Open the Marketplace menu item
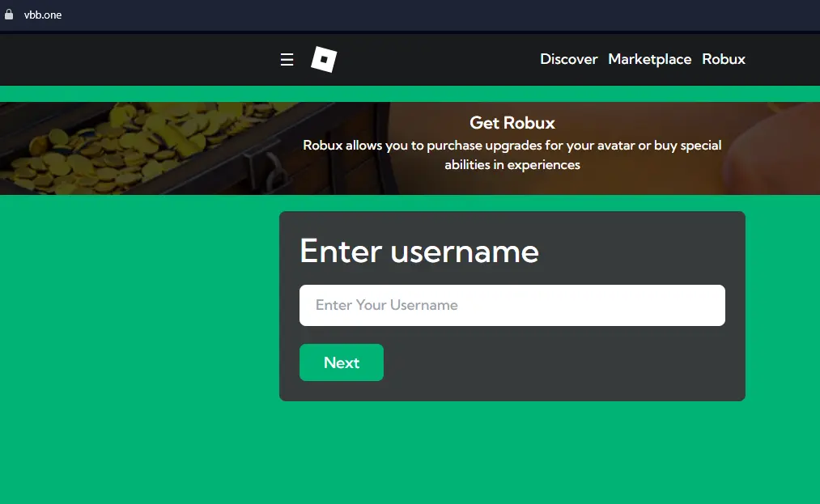The width and height of the screenshot is (820, 504). tap(649, 59)
